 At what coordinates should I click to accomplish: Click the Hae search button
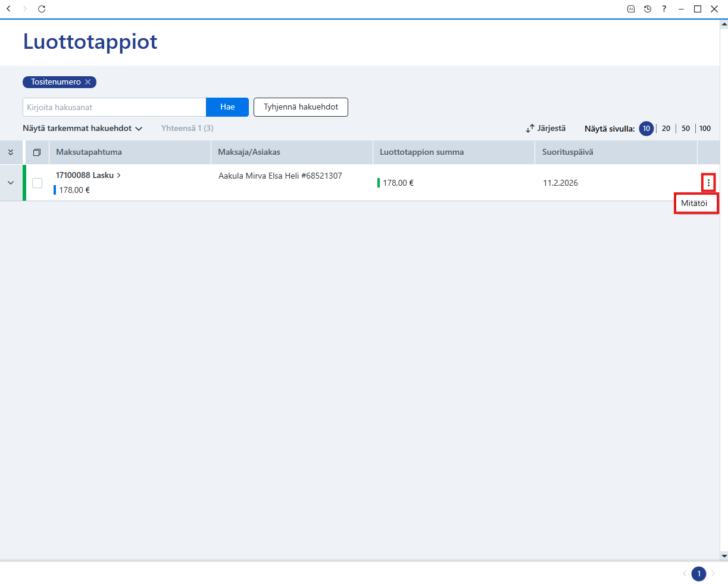[227, 107]
